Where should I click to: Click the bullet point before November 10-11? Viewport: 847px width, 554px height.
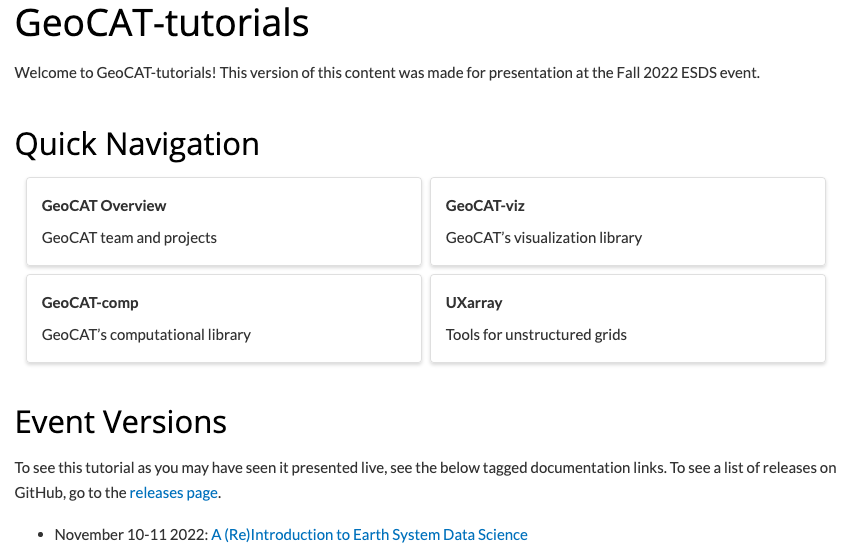click(x=41, y=535)
